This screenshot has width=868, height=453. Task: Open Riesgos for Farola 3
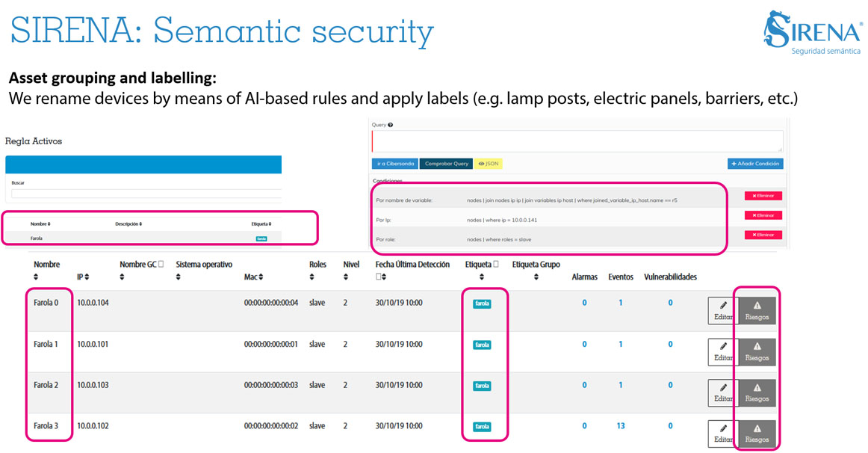(757, 433)
